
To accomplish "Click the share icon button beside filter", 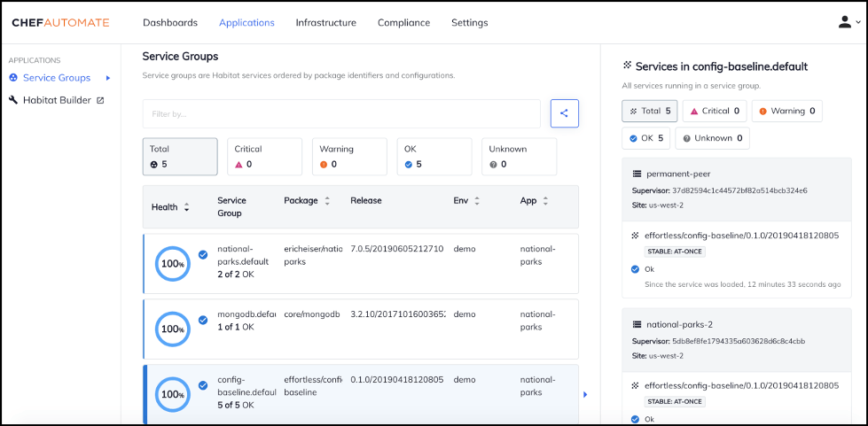I will pyautogui.click(x=564, y=113).
